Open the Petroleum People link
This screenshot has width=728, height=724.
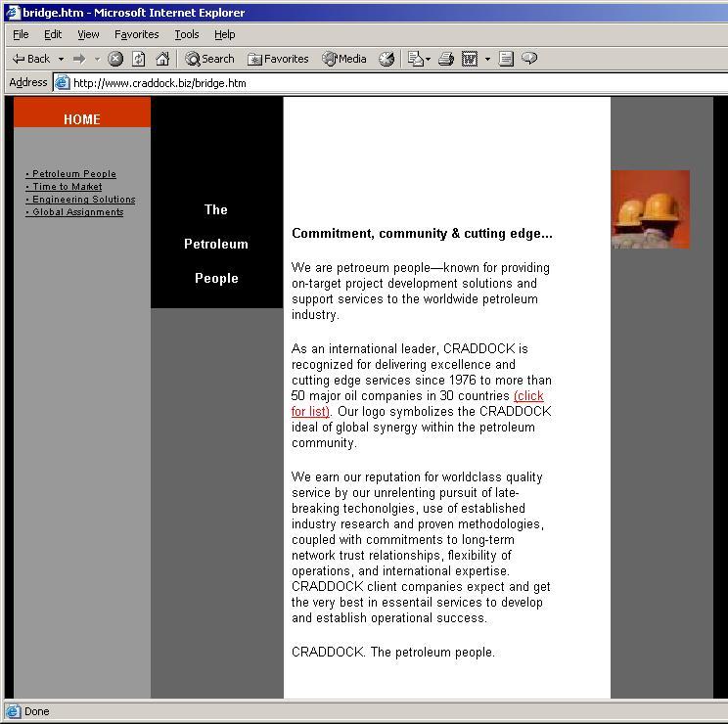(70, 174)
